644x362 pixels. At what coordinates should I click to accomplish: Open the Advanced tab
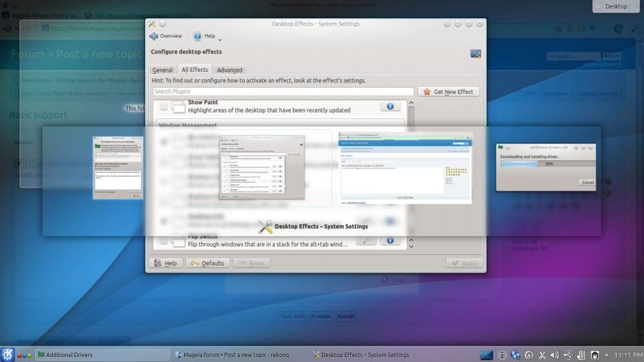pos(230,70)
